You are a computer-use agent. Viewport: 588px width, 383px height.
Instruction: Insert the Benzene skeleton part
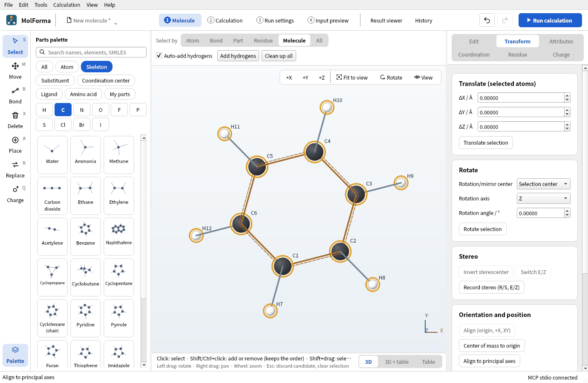tap(86, 237)
